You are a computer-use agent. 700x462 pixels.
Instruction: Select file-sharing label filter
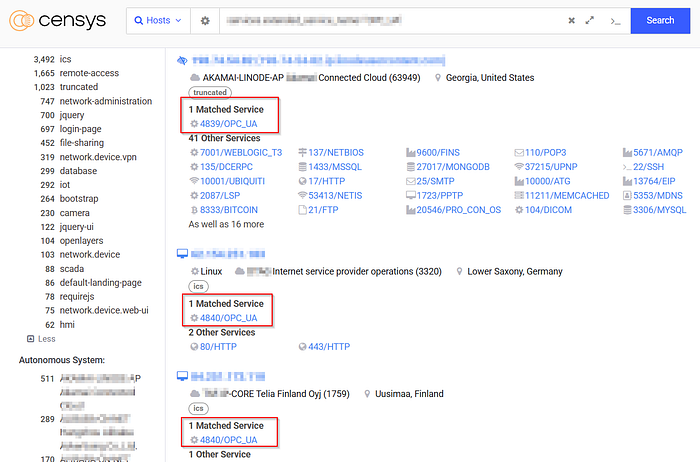click(x=82, y=143)
